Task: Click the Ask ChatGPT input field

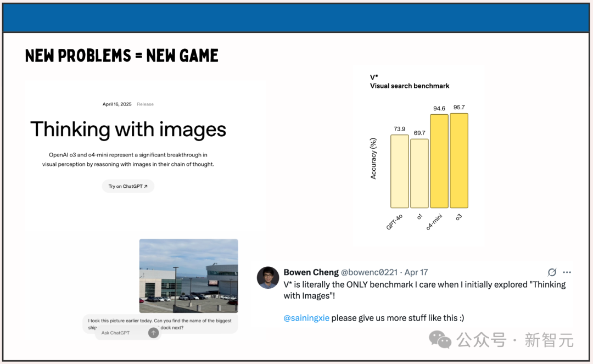Action: tap(128, 333)
